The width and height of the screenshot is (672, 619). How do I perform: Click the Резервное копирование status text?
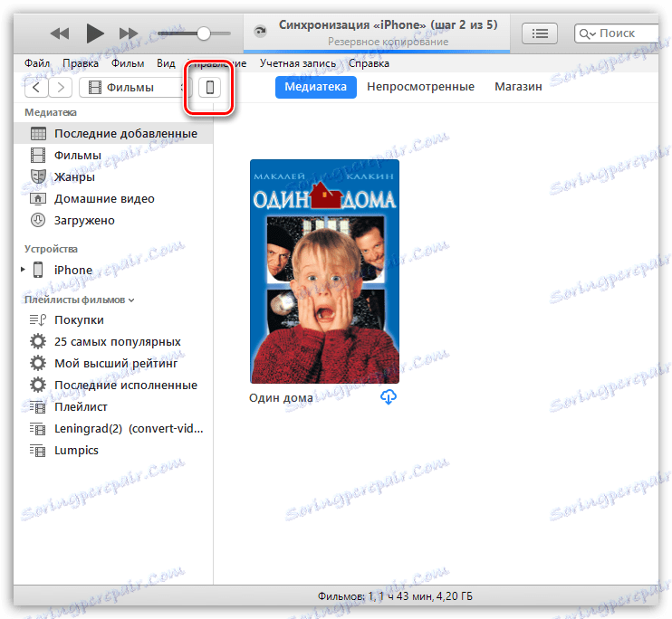pos(388,42)
